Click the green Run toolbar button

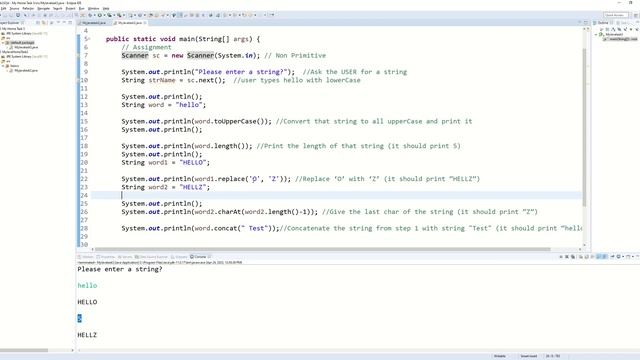[x=100, y=15]
